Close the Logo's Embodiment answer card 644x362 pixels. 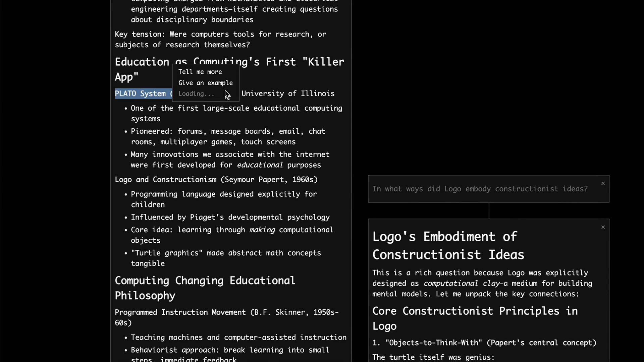[x=603, y=227]
